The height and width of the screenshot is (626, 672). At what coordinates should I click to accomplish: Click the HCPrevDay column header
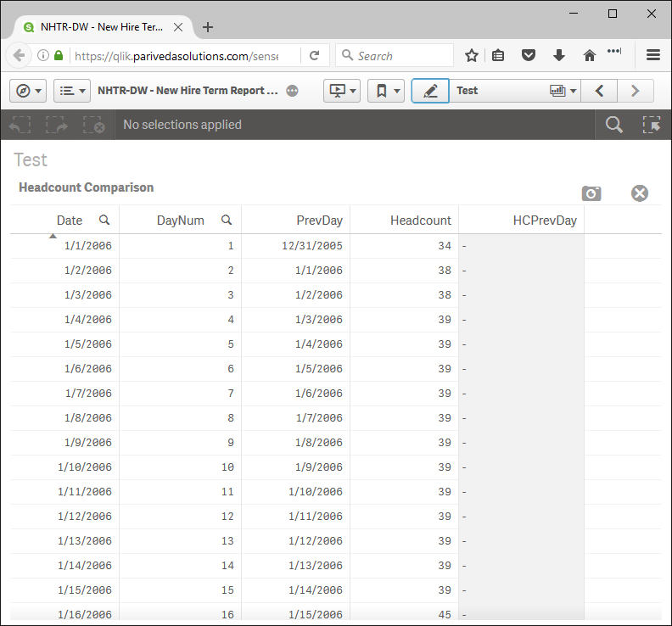click(x=544, y=221)
